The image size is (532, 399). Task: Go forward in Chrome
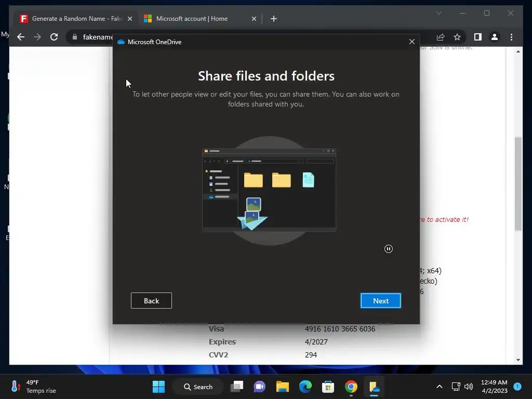point(37,37)
